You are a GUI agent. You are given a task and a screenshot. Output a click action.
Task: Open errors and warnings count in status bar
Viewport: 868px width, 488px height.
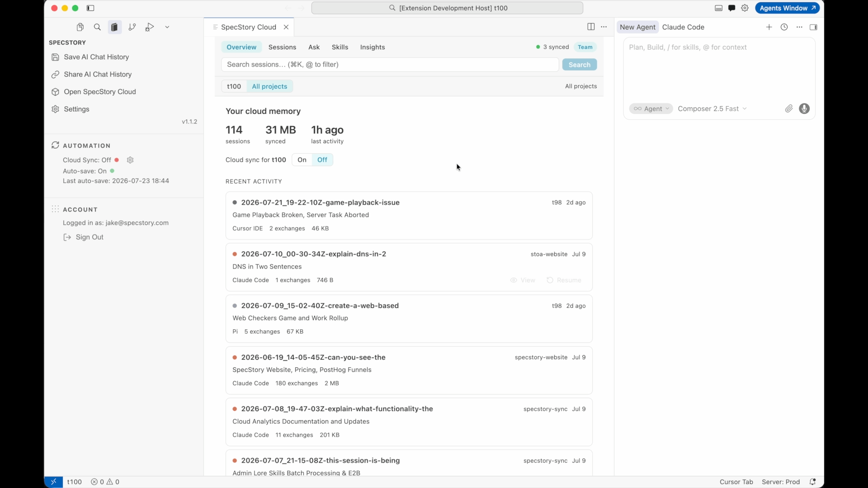[x=105, y=482]
